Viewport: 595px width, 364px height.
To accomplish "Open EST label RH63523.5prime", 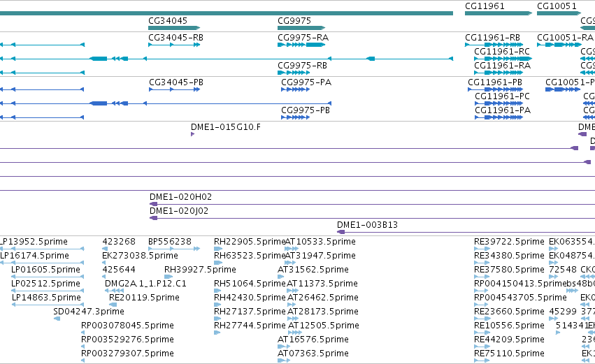I will 250,256.
